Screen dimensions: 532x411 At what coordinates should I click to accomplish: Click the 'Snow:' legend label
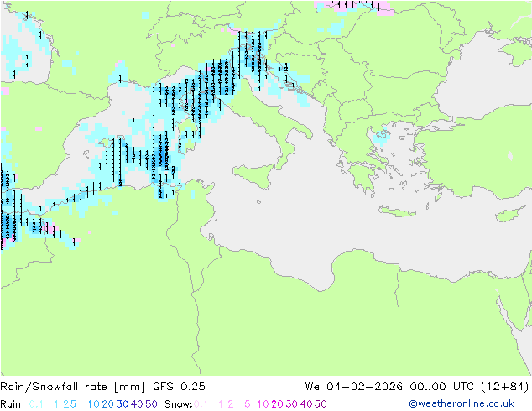tap(179, 404)
